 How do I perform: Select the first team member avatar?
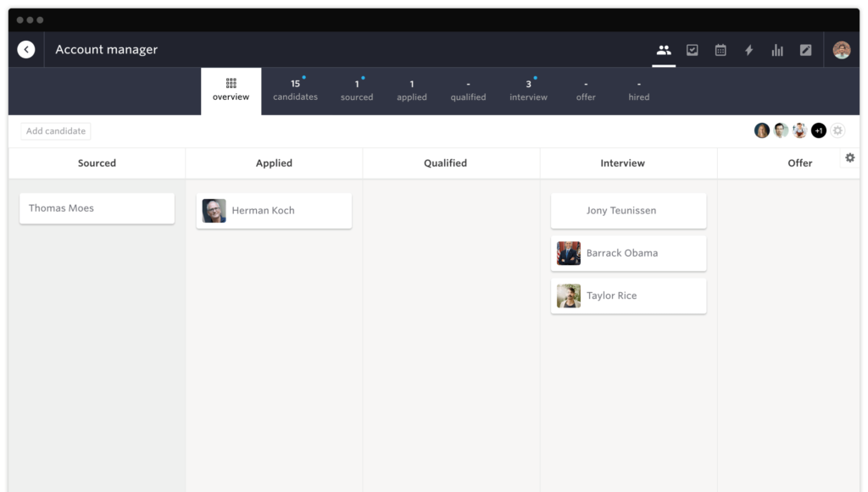click(x=762, y=130)
